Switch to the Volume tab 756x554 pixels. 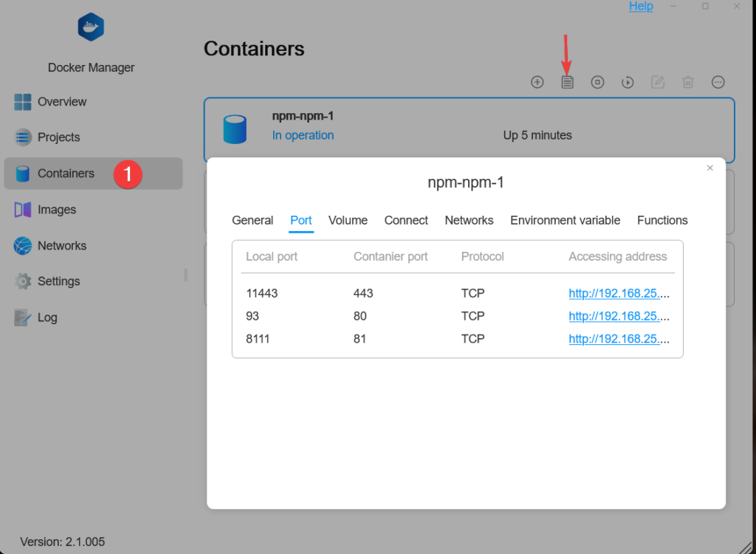348,220
